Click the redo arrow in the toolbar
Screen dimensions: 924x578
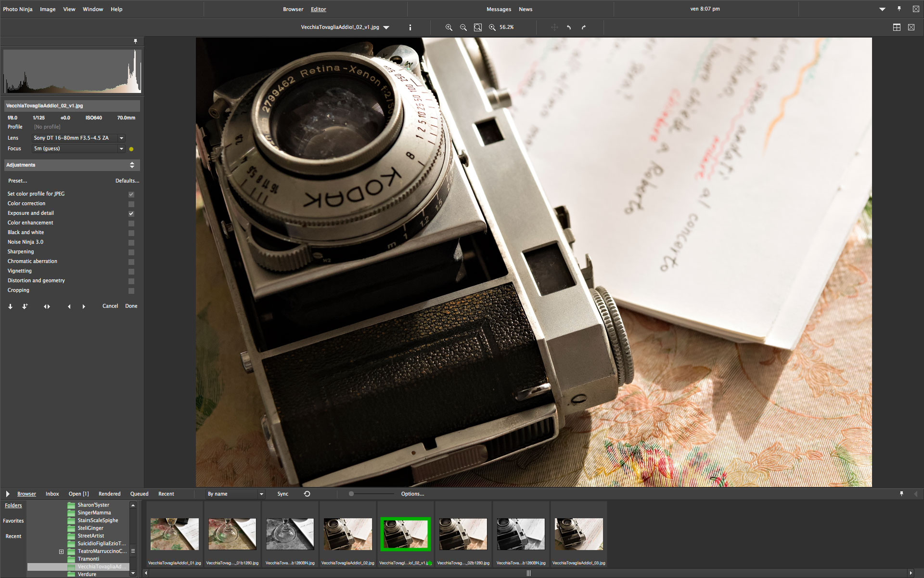(584, 27)
